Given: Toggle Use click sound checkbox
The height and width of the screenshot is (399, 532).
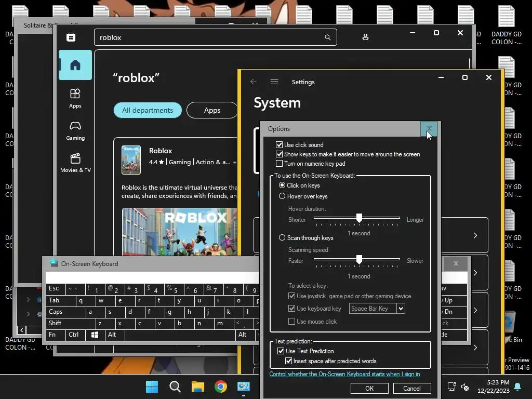Looking at the screenshot, I should coord(279,145).
